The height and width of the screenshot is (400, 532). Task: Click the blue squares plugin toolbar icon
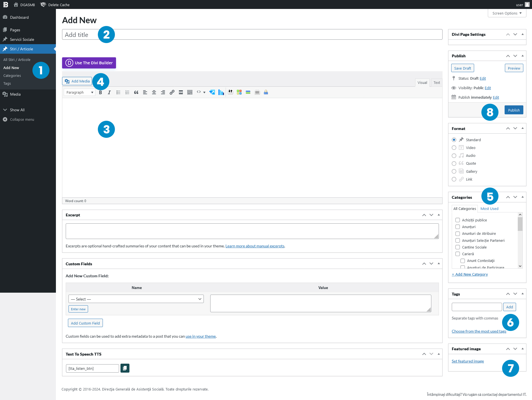(x=212, y=92)
